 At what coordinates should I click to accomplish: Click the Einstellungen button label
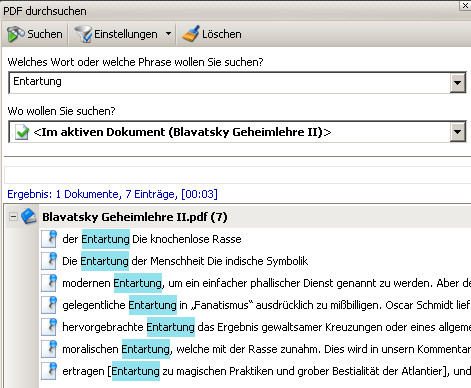(126, 34)
